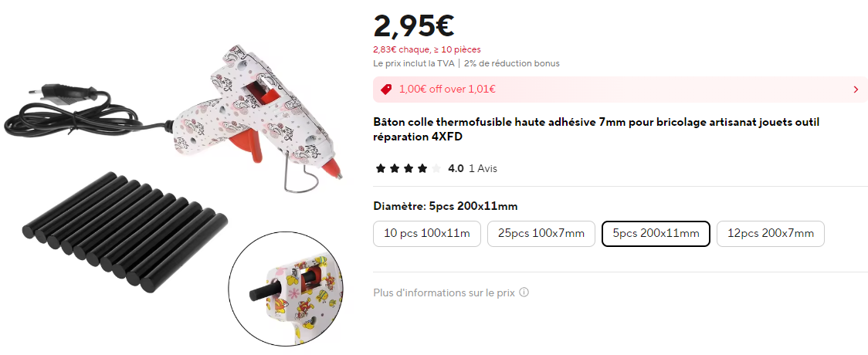
Task: Pick the 12pcs 200x7mm option
Action: (x=770, y=233)
